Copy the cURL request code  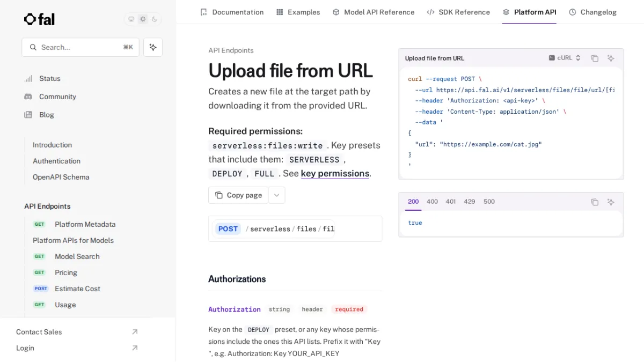click(595, 58)
